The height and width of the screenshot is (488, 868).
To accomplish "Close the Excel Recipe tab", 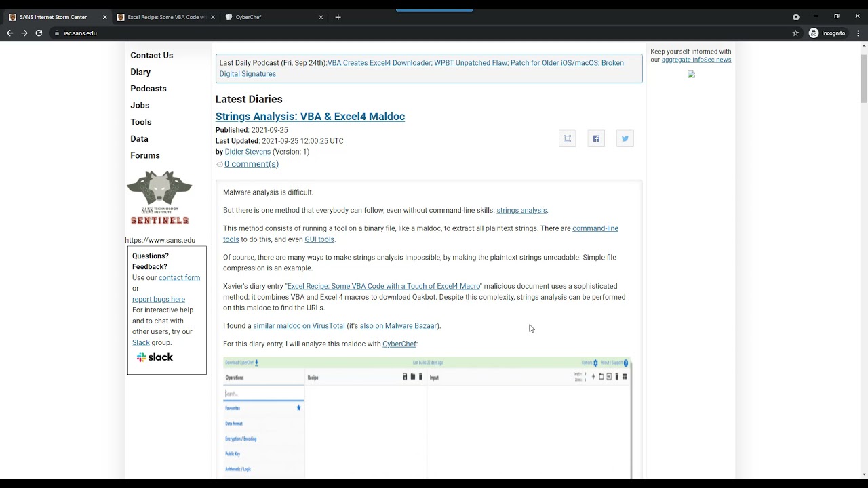I will click(x=213, y=17).
